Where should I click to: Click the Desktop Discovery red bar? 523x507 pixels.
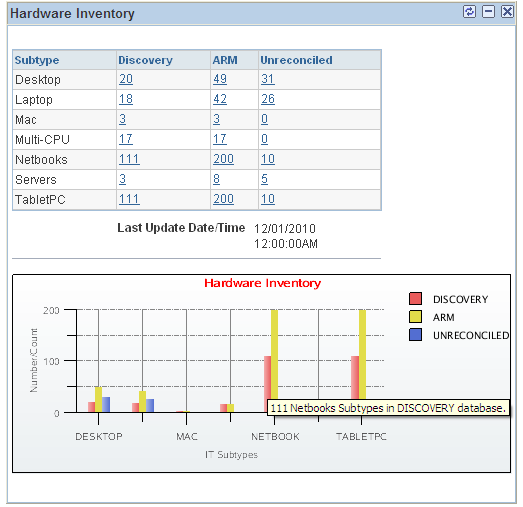[91, 407]
